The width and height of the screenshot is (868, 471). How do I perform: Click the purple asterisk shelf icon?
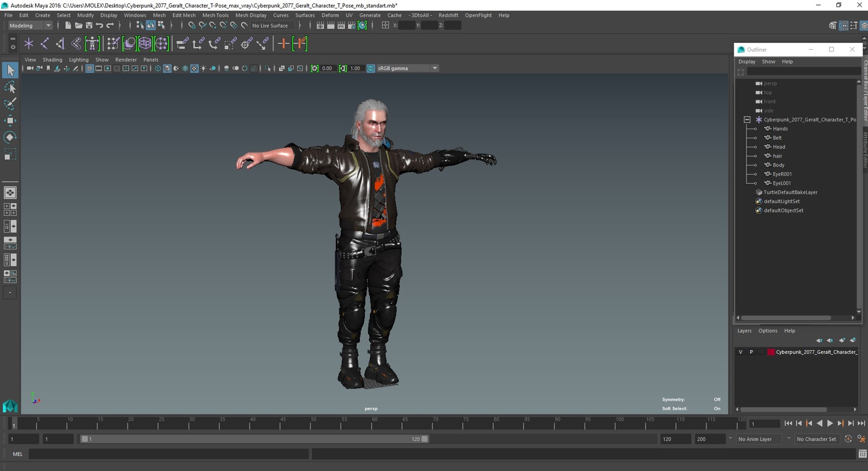[29, 43]
